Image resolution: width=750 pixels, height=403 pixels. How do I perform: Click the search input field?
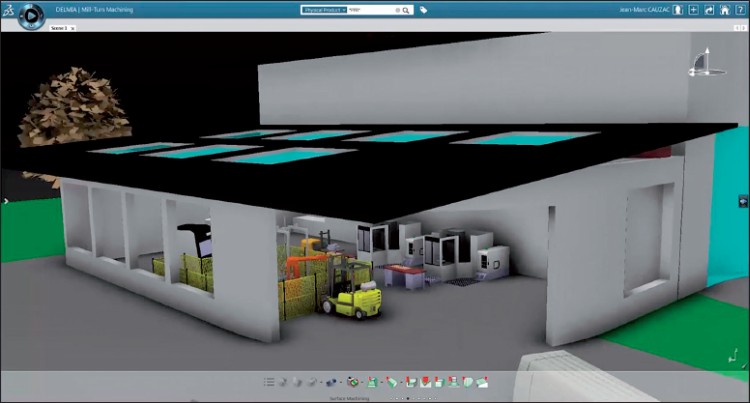click(x=370, y=10)
